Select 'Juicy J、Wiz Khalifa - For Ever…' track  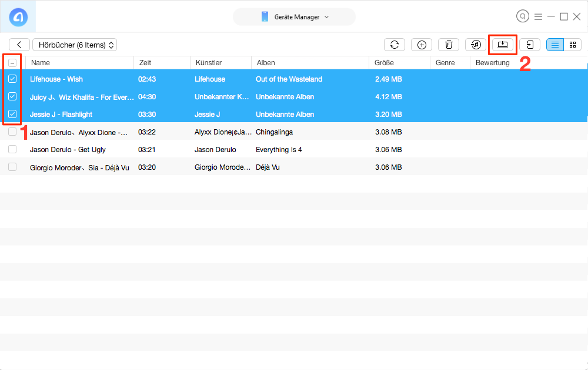pyautogui.click(x=82, y=97)
